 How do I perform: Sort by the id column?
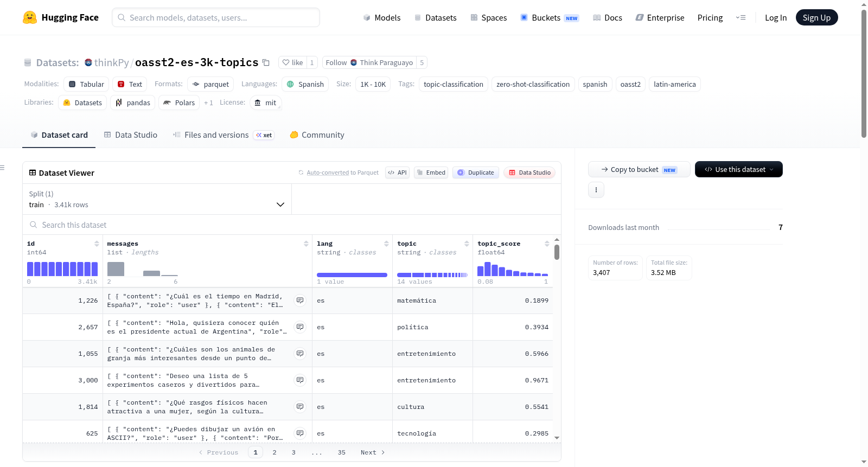coord(97,244)
